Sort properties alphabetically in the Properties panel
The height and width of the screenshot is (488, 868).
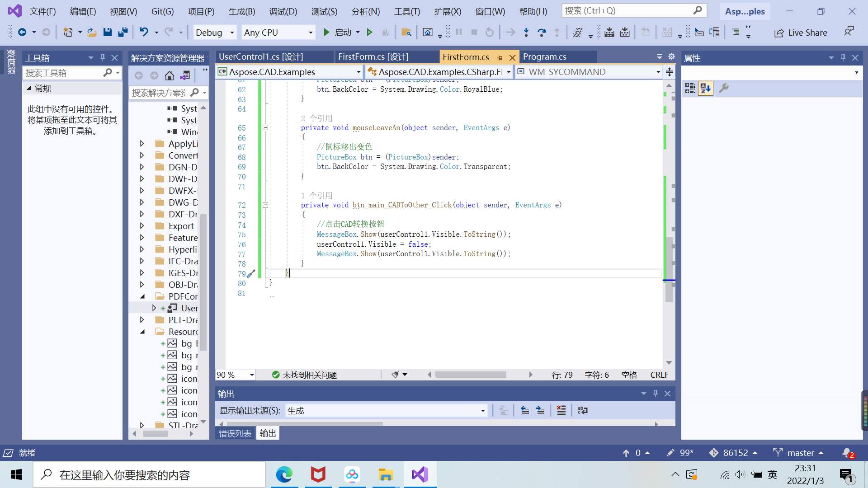(706, 89)
